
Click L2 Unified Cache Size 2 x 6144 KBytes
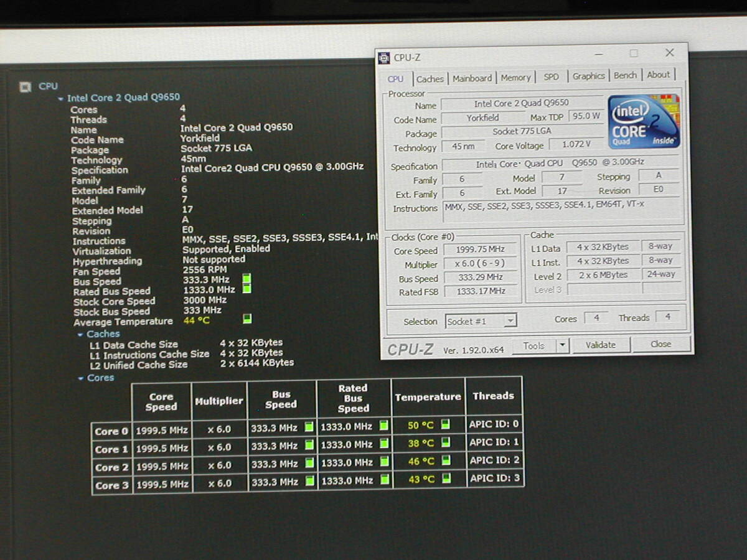point(256,363)
